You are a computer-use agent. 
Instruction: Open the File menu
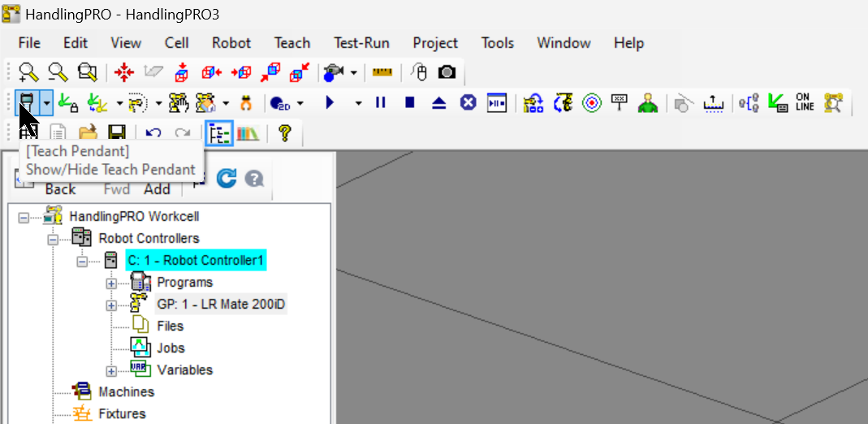(x=29, y=42)
